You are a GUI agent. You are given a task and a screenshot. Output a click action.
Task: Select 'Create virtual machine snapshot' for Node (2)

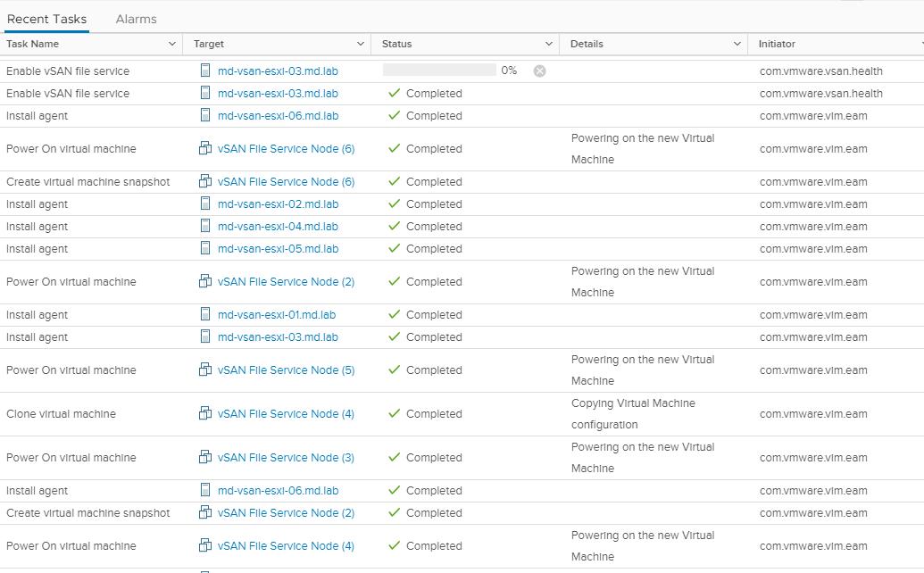click(x=87, y=513)
